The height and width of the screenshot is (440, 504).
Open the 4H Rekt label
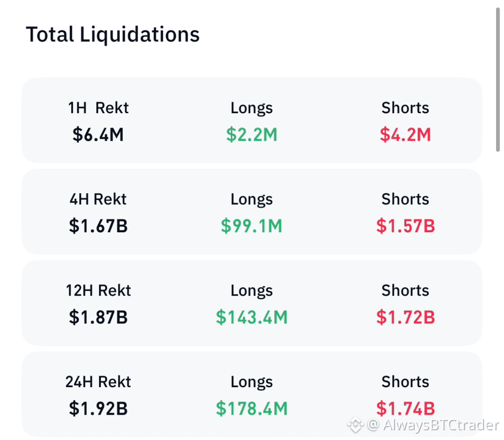[x=98, y=199]
